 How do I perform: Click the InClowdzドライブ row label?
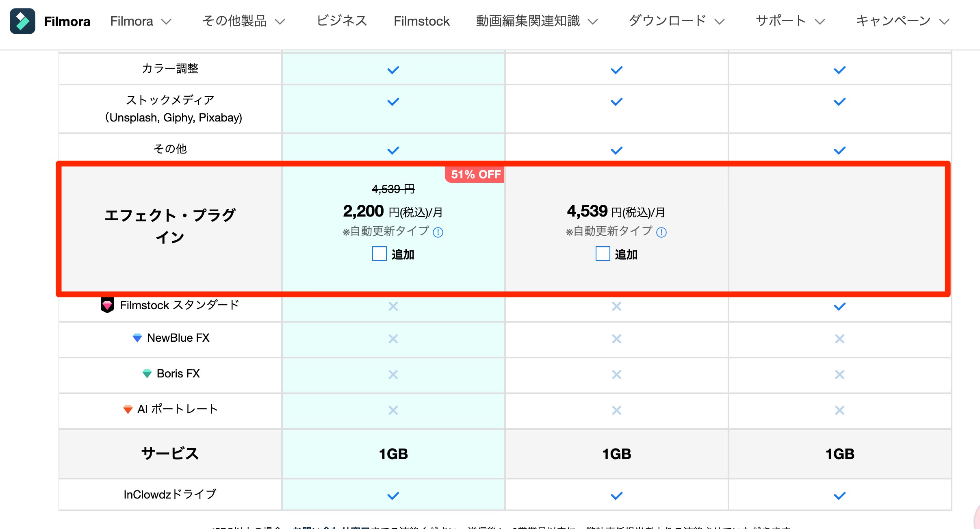click(170, 494)
